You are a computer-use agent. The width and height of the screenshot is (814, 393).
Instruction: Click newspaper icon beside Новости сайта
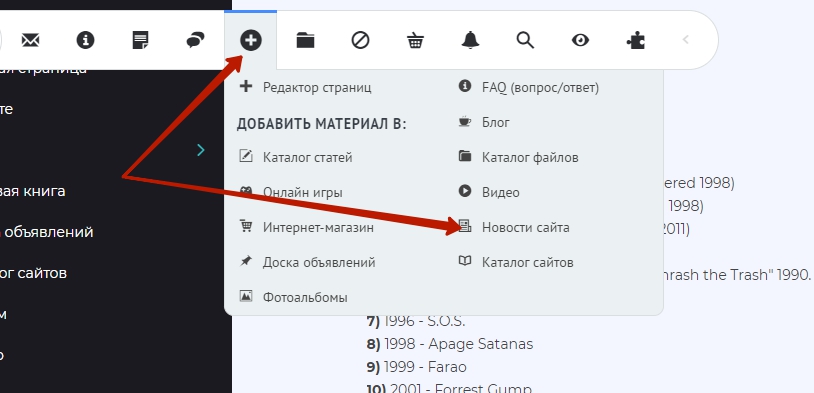465,226
